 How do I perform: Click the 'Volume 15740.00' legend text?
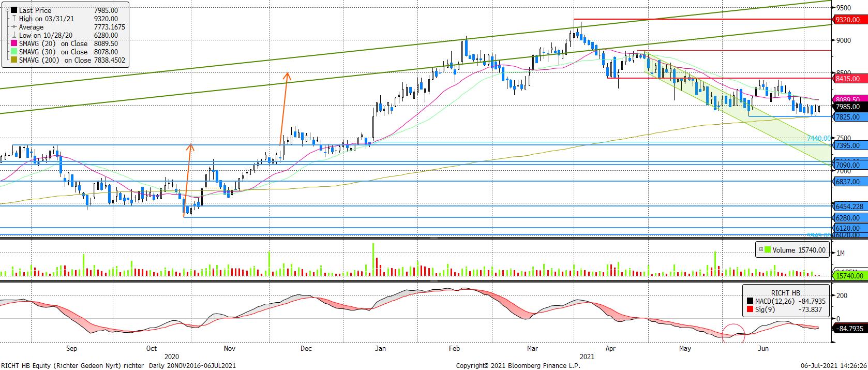click(x=799, y=250)
